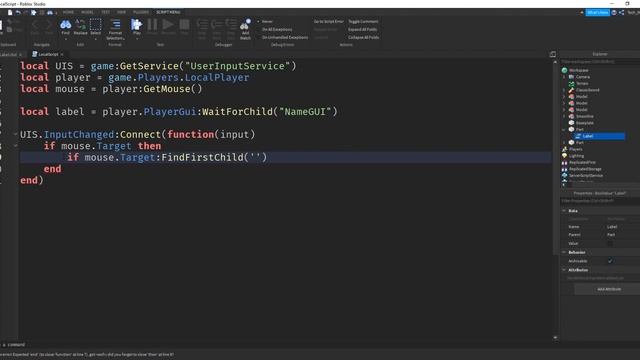640x360 pixels.
Task: Fold the InputChanged function at code gutter
Action: pyautogui.click(x=16, y=134)
